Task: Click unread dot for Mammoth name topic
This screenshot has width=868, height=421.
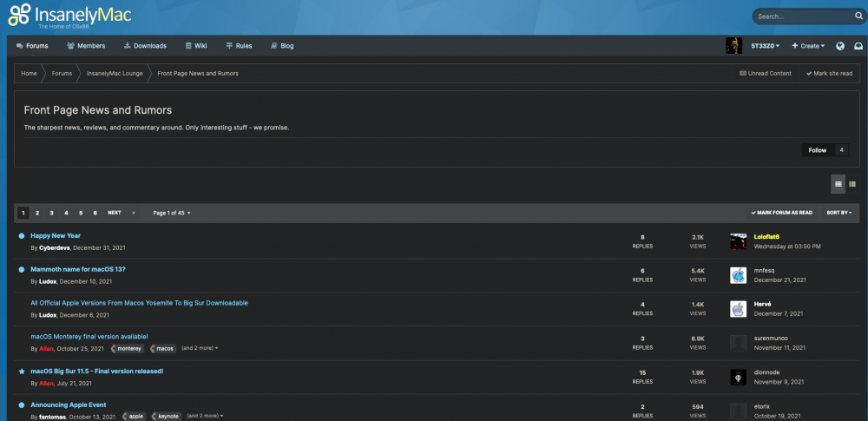Action: pyautogui.click(x=22, y=270)
